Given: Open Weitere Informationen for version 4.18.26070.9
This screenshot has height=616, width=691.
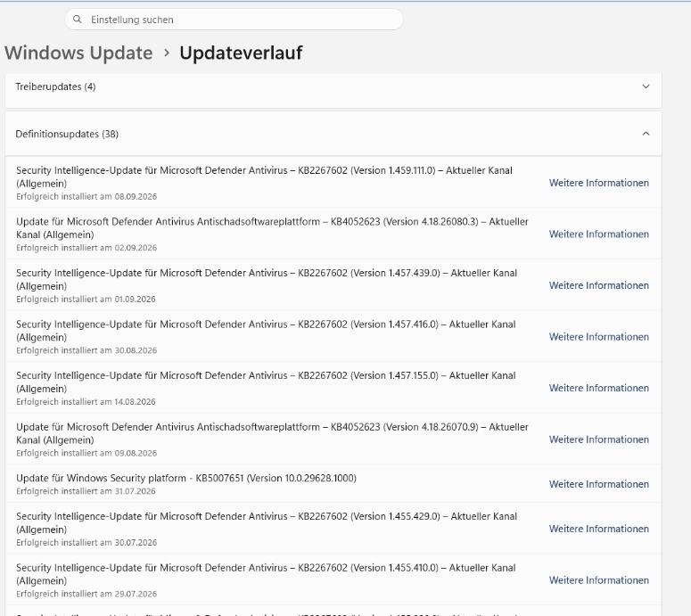Looking at the screenshot, I should tap(598, 439).
